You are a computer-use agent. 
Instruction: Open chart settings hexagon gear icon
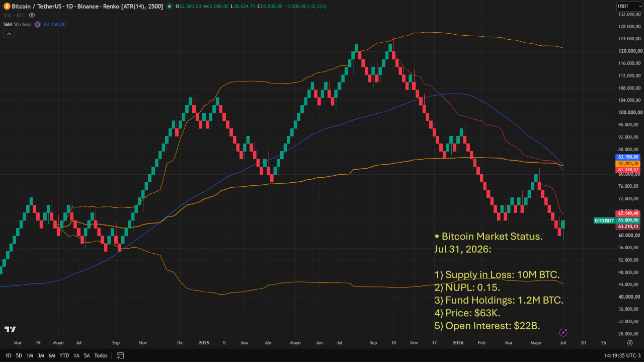pyautogui.click(x=629, y=342)
